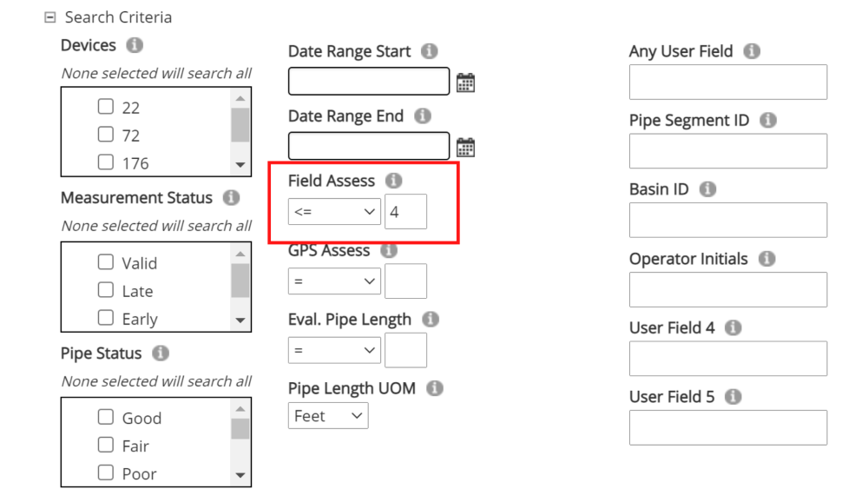The width and height of the screenshot is (868, 489).
Task: Click info icon beside Operator Initials
Action: [x=766, y=259]
